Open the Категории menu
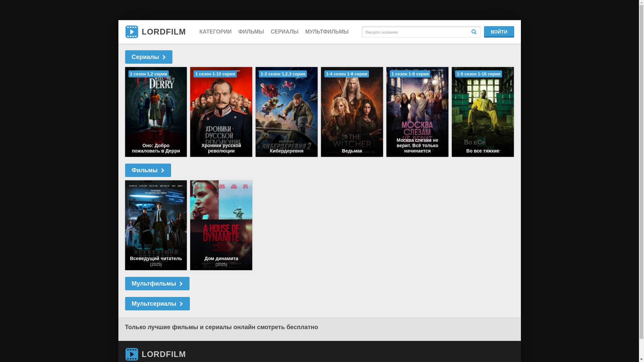Screen dimensions: 644x362 click(x=215, y=32)
